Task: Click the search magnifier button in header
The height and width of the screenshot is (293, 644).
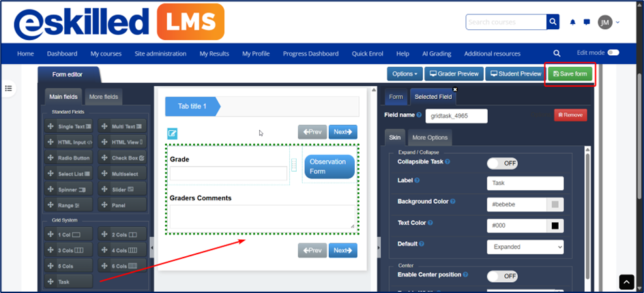Action: click(x=553, y=22)
